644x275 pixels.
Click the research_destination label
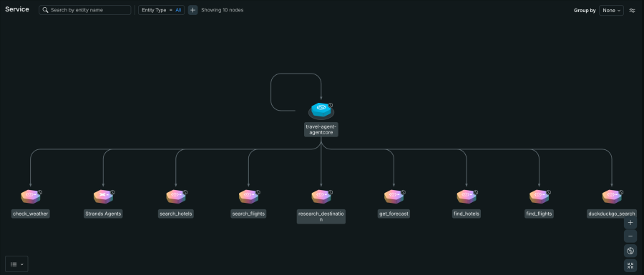[x=321, y=216]
